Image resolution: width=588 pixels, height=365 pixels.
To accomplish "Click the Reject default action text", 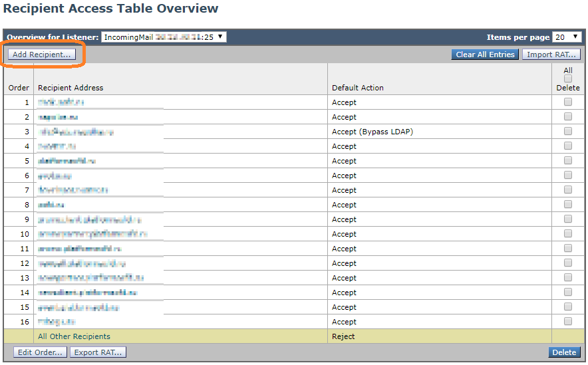I will [343, 336].
